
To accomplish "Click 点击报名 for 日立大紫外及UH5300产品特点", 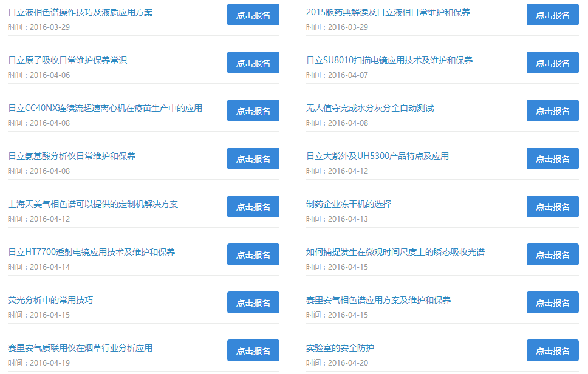I will [552, 158].
